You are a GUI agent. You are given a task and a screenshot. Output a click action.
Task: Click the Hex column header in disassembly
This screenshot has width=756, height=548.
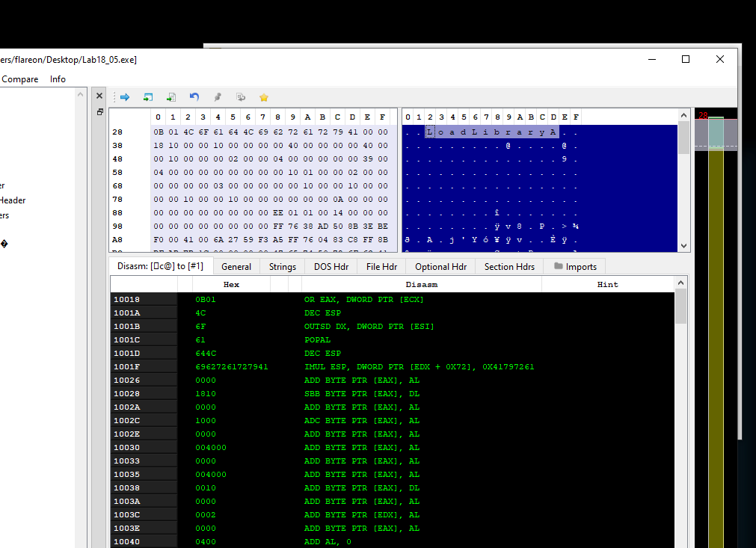pyautogui.click(x=231, y=284)
